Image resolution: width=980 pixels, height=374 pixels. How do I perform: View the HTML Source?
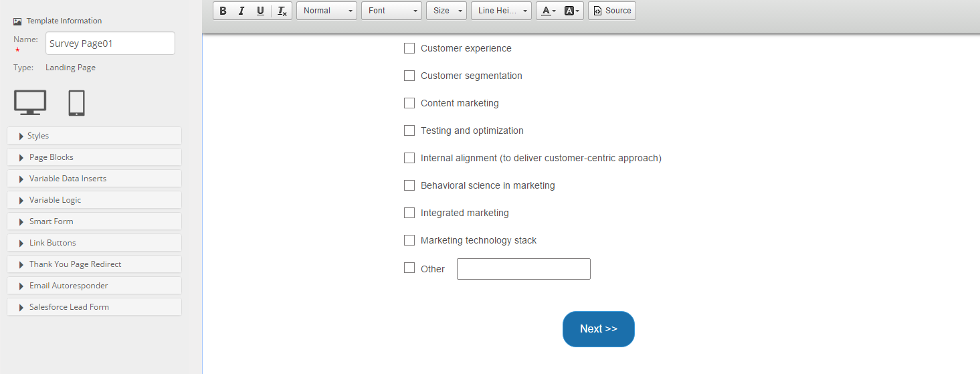click(x=612, y=11)
